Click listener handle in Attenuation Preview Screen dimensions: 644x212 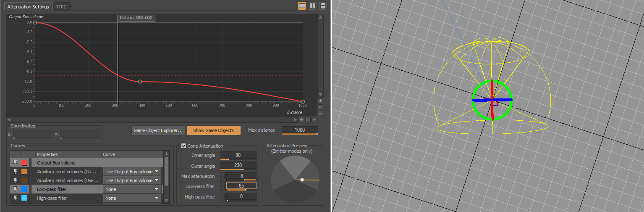click(x=302, y=180)
